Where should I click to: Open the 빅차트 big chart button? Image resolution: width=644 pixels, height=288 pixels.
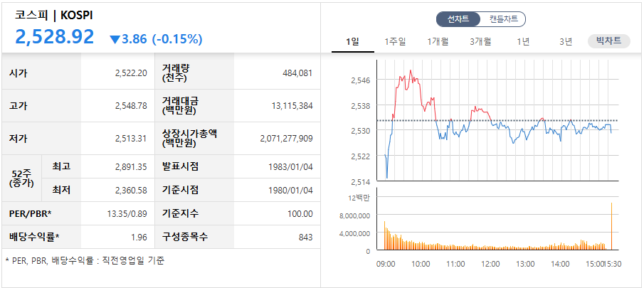click(x=609, y=41)
